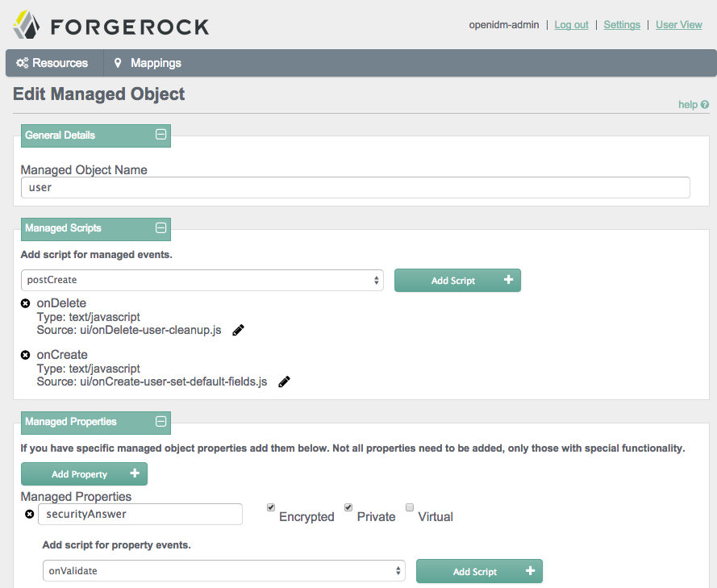Viewport: 717px width, 588px height.
Task: Open the Settings link
Action: 622,25
